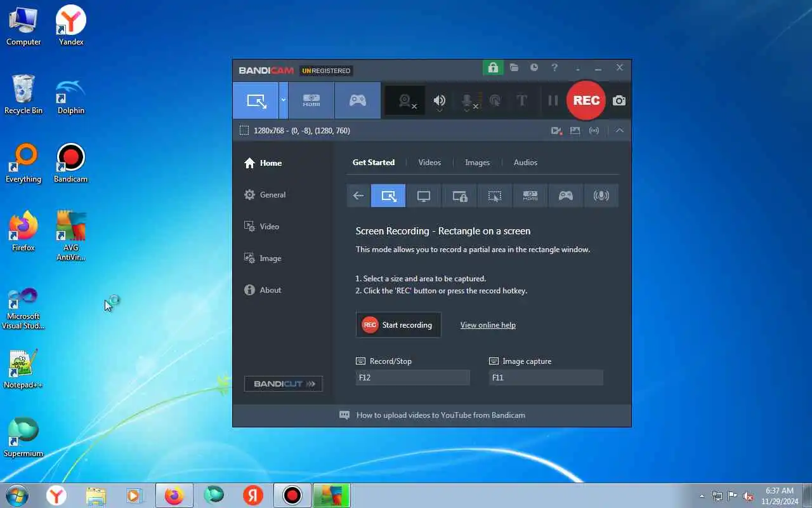Open the Yandex desktop shortcut
This screenshot has width=812, height=508.
click(x=71, y=26)
